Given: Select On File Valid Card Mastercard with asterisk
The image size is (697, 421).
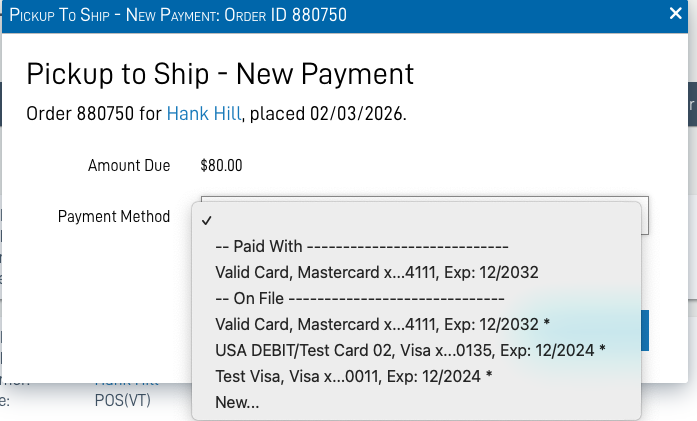Looking at the screenshot, I should pyautogui.click(x=382, y=324).
